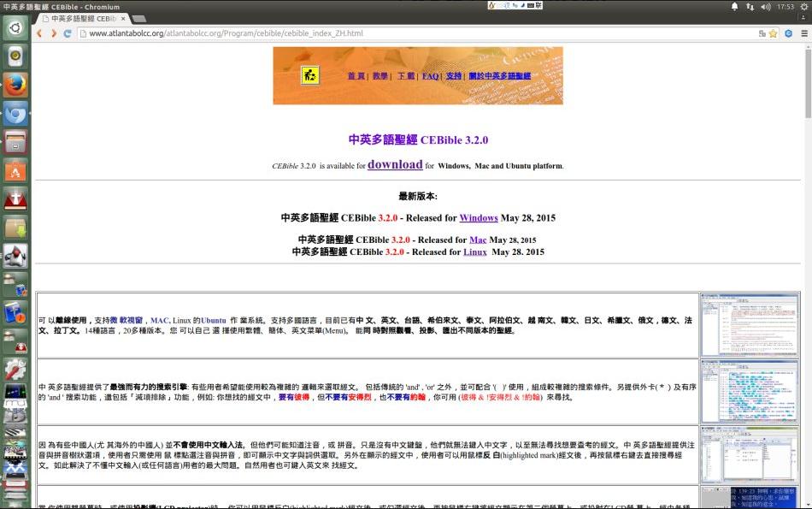This screenshot has height=509, width=812.
Task: Switch to Chromium in the launcher
Action: click(x=15, y=112)
